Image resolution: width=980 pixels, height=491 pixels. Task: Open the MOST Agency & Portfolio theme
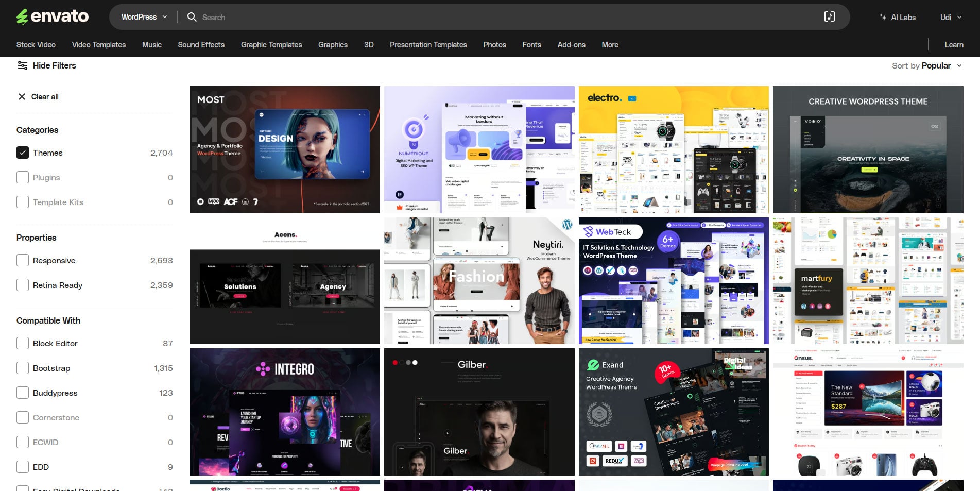coord(285,149)
